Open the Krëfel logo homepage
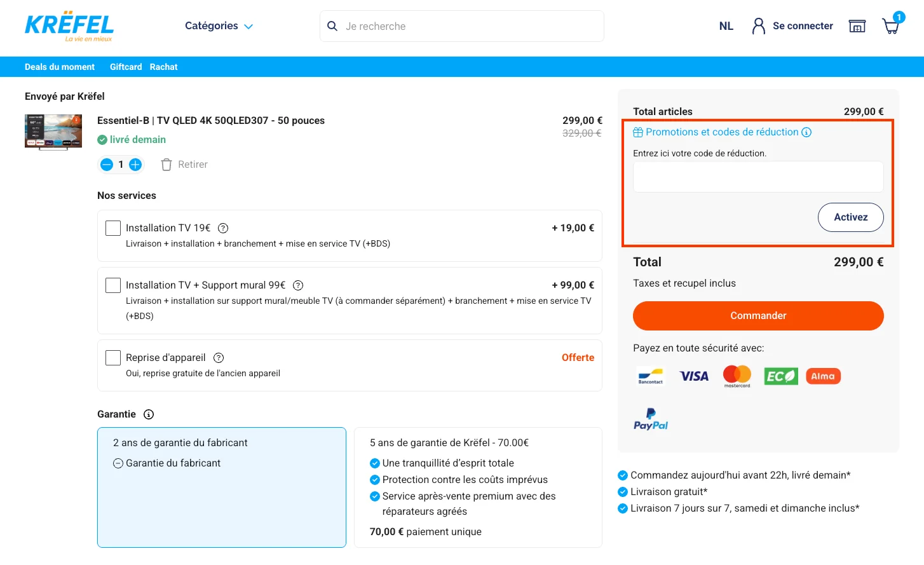The height and width of the screenshot is (565, 924). click(69, 26)
